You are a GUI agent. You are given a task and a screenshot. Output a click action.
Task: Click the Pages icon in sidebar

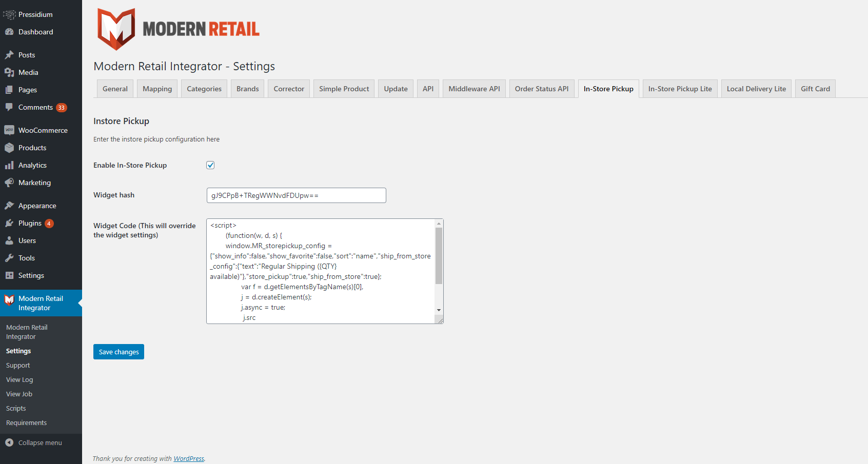coord(9,90)
